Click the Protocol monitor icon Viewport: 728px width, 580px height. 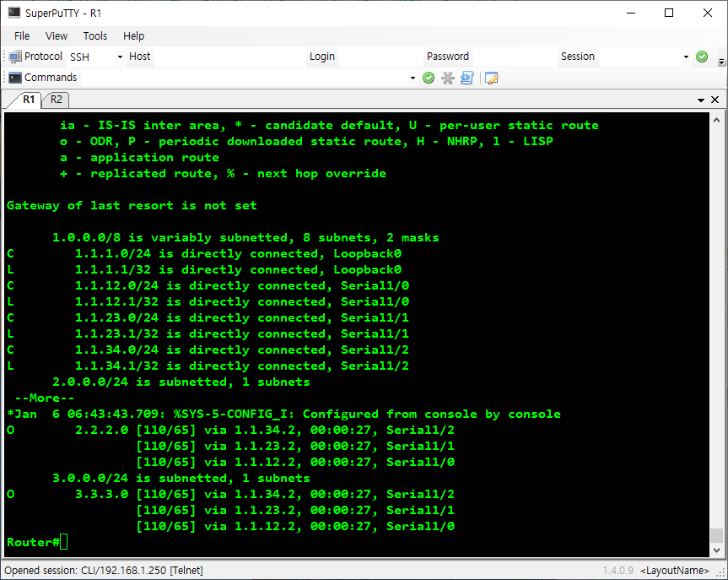coord(15,57)
